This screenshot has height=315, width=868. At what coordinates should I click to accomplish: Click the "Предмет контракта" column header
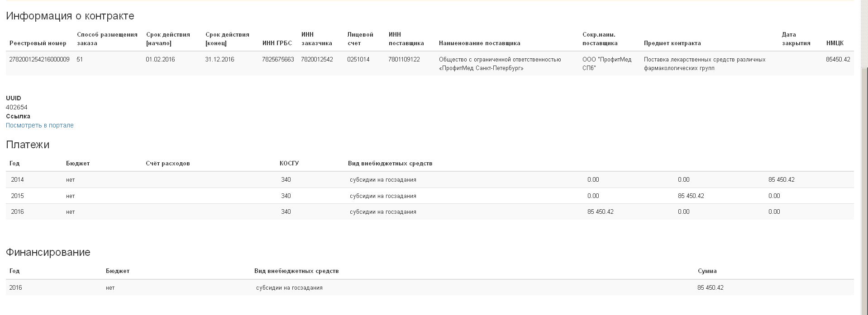point(672,43)
